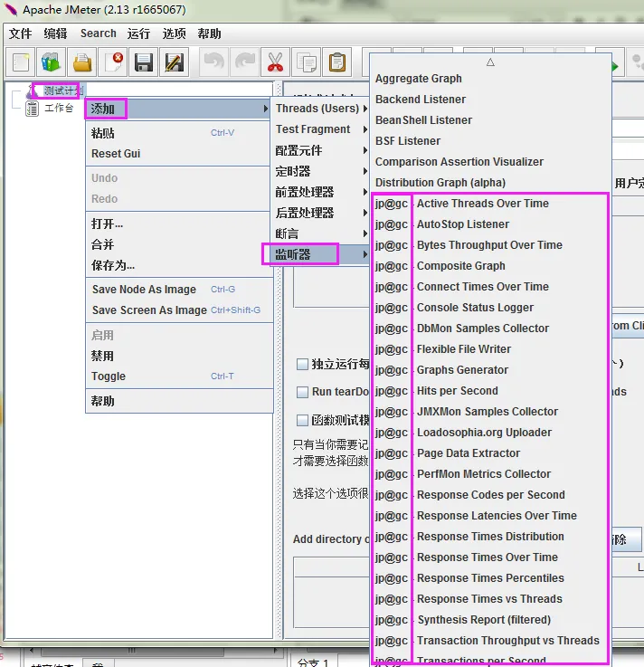Toggle the 独立运行每 checkbox
This screenshot has height=667, width=644.
302,364
